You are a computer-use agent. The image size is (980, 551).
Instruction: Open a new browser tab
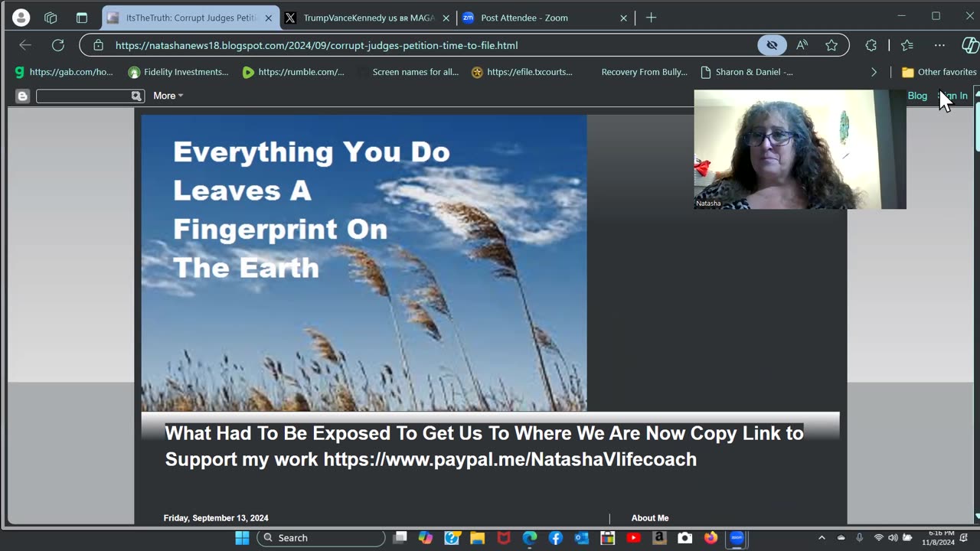(x=651, y=18)
